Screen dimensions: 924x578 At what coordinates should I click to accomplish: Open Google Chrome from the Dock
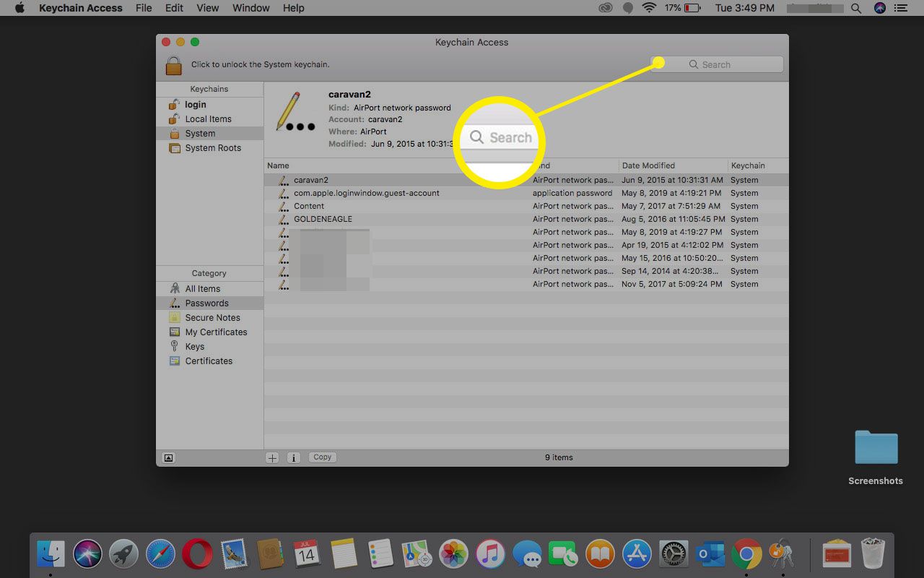[x=746, y=555]
